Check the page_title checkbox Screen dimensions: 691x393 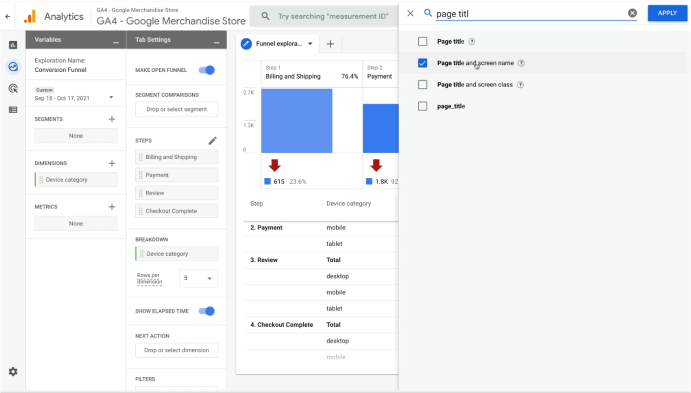(422, 106)
